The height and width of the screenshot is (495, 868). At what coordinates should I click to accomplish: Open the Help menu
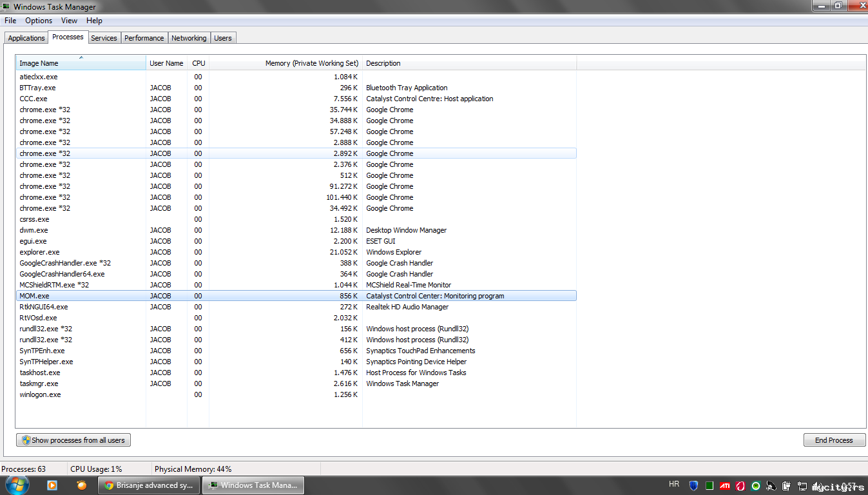coord(94,21)
